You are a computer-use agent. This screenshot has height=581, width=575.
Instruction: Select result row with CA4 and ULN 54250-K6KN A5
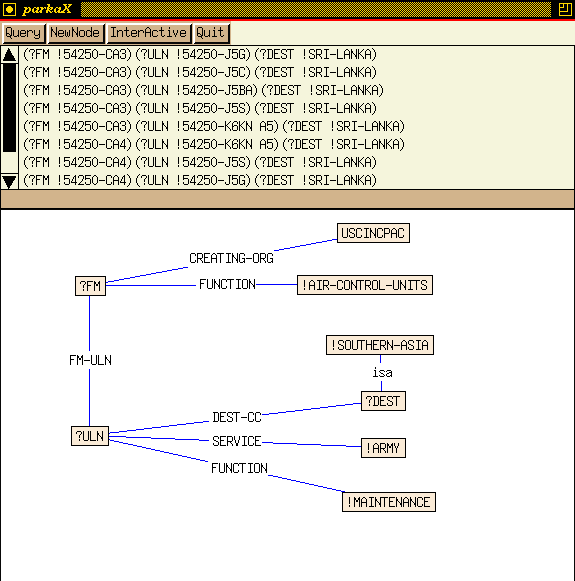coord(214,144)
